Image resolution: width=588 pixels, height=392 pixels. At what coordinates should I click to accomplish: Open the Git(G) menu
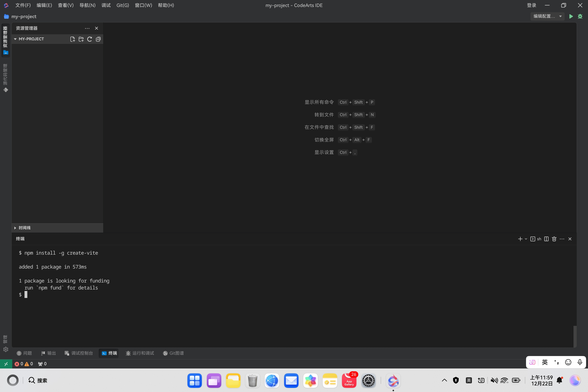click(122, 5)
